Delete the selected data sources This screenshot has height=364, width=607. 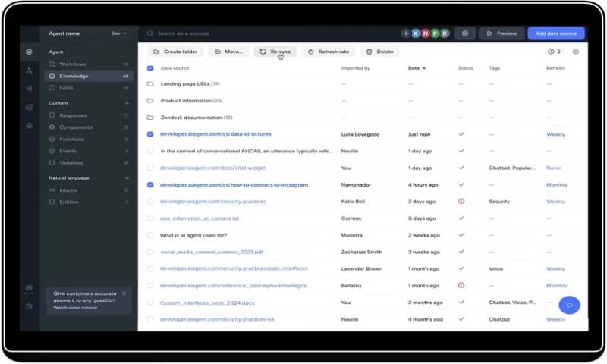coord(380,52)
